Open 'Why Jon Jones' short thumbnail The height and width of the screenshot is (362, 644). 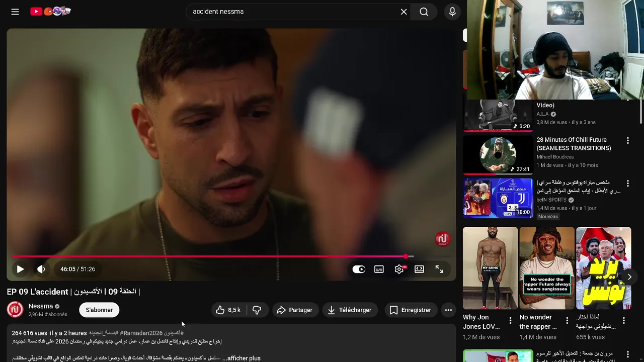(490, 268)
